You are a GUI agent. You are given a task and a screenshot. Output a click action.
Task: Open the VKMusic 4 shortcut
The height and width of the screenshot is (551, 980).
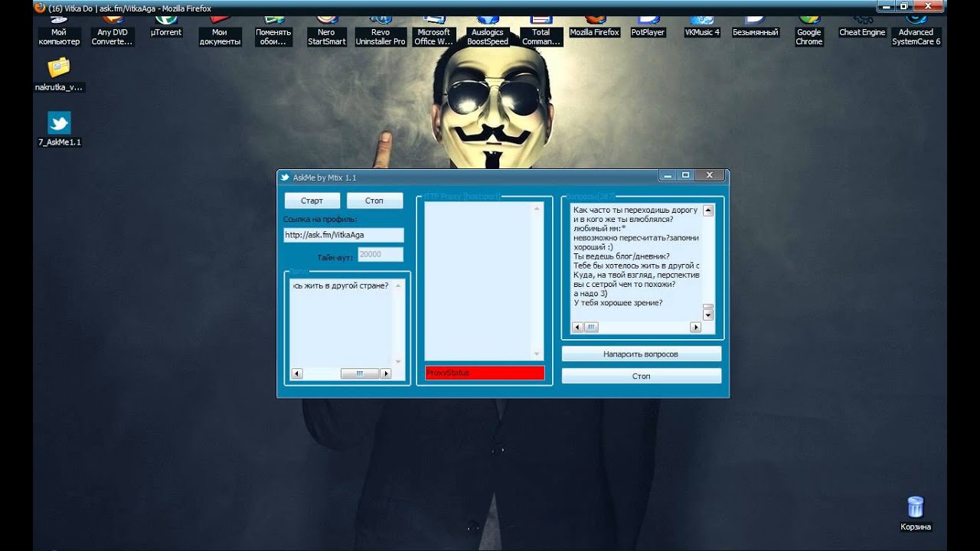[702, 26]
